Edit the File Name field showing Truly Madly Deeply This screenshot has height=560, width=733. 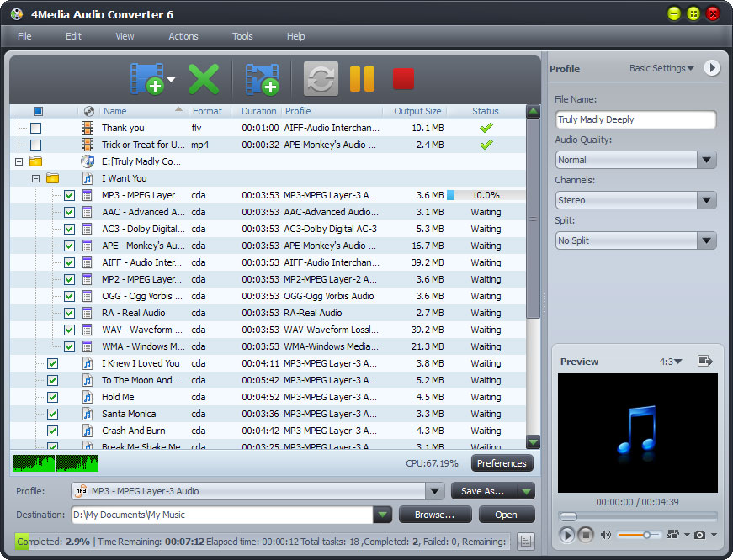635,119
